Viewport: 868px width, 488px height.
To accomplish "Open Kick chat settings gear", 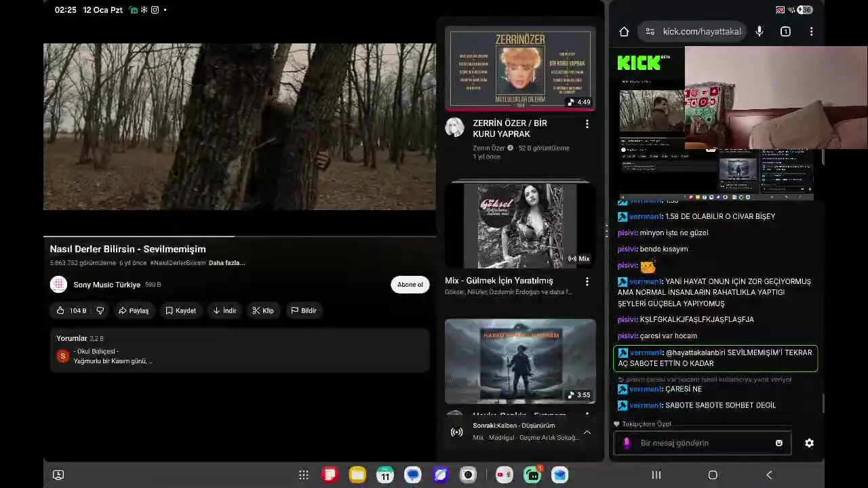I will tap(809, 443).
